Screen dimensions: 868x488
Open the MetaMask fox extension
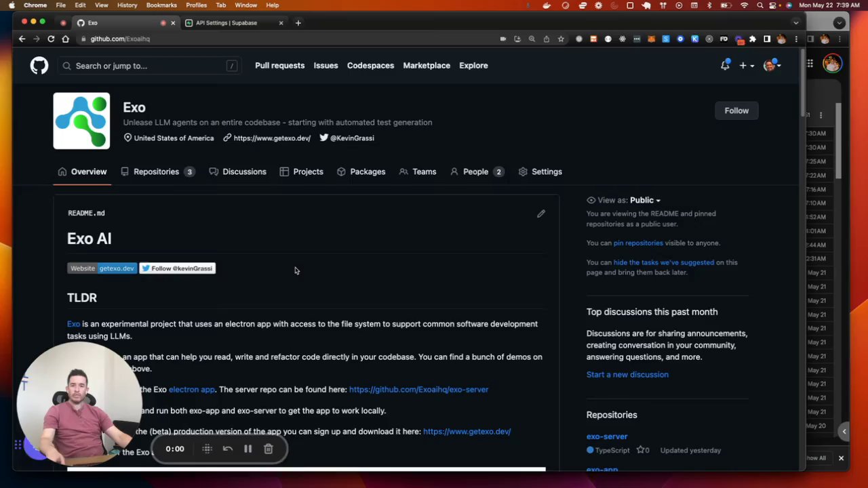651,39
